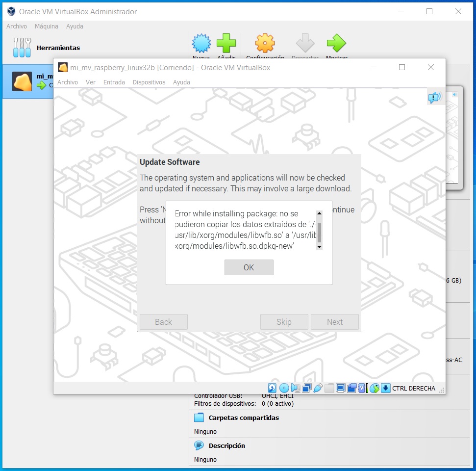Viewport: 476px width, 471px height.
Task: Click the 'Error while installing package' text
Action: pos(225,213)
